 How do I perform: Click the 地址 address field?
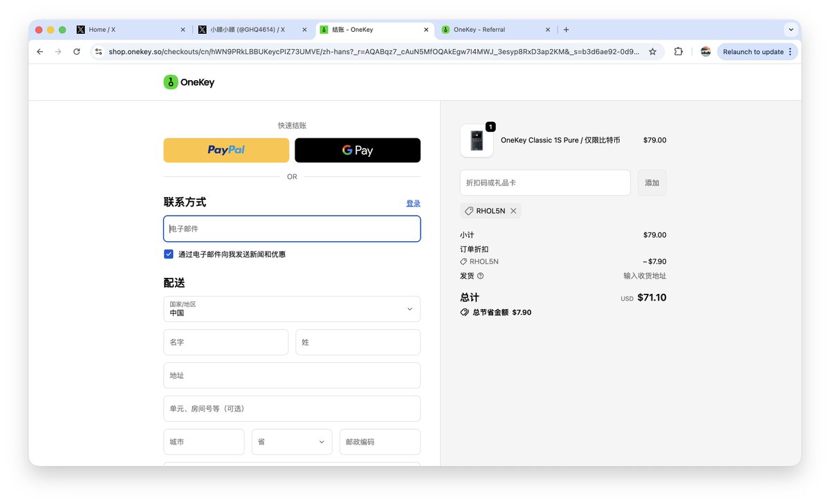pyautogui.click(x=292, y=375)
